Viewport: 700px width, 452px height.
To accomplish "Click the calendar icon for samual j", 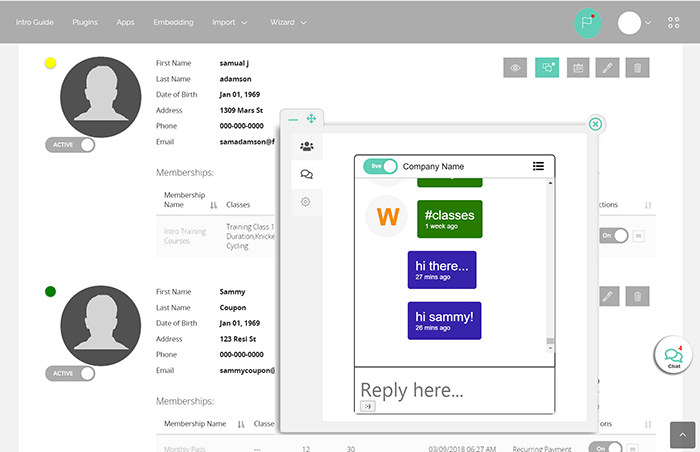I will [x=577, y=68].
